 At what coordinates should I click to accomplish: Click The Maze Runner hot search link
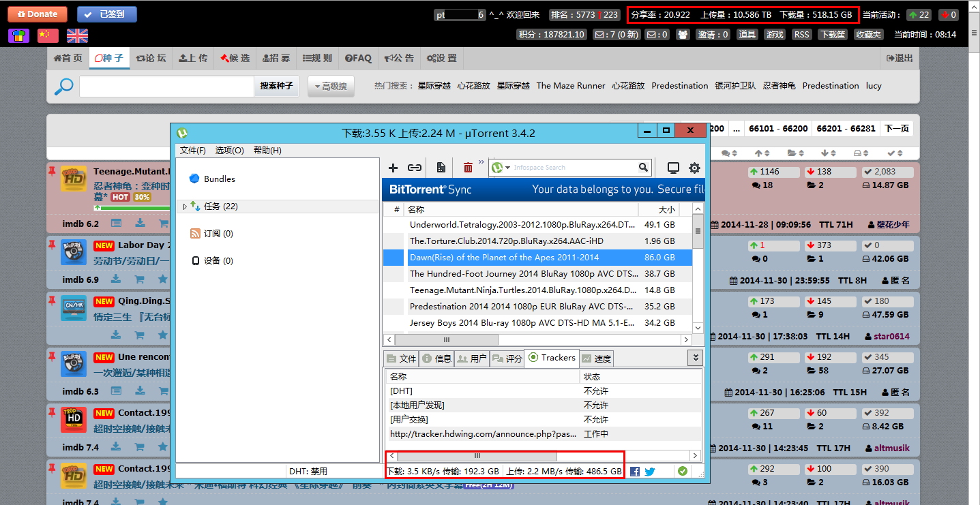coord(571,86)
